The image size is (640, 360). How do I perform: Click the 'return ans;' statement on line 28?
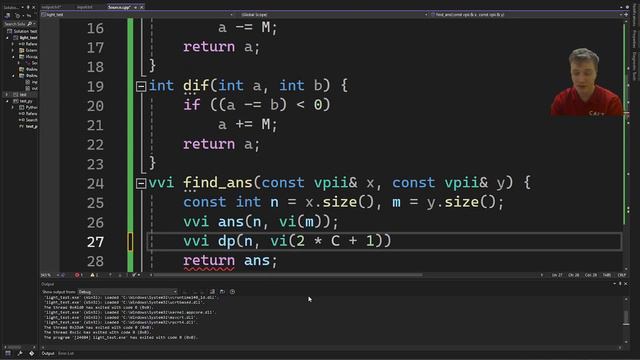[230, 261]
